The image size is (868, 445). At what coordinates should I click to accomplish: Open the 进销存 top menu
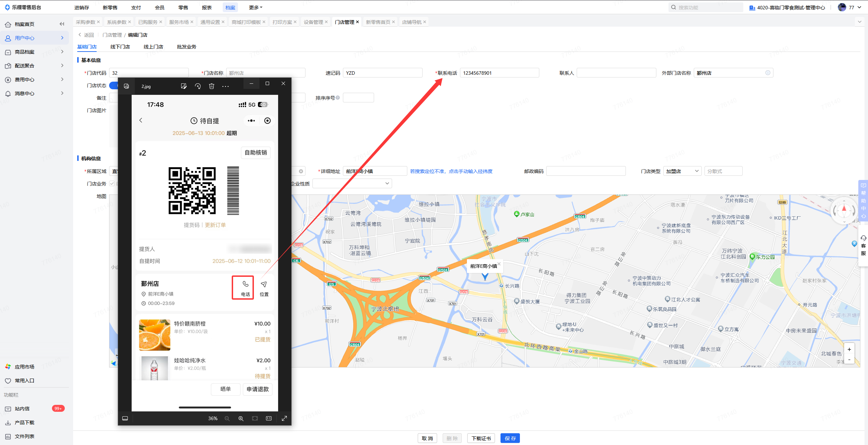click(82, 7)
